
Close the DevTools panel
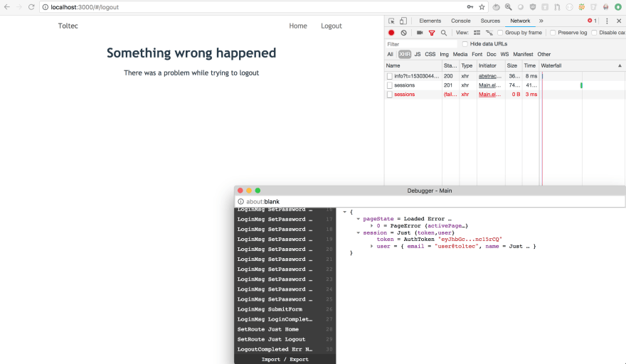pyautogui.click(x=619, y=21)
